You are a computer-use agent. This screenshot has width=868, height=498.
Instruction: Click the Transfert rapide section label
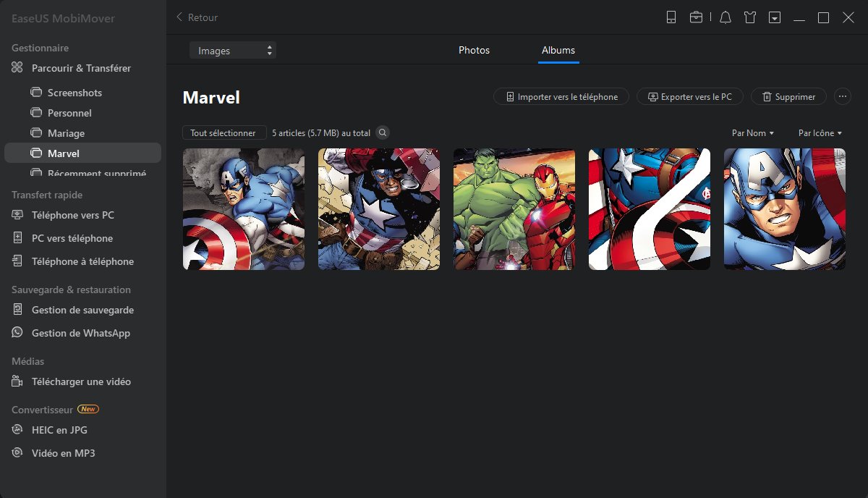pos(47,195)
